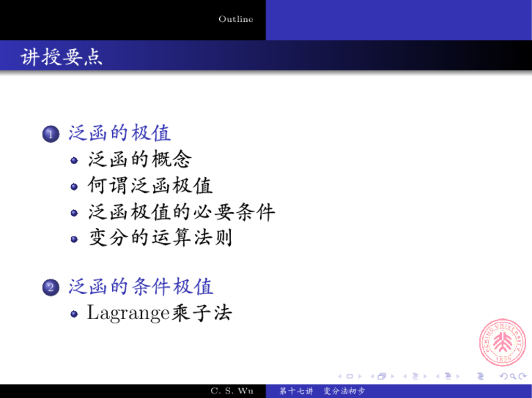Jump to subsection 泛函极值的必要条件

coord(181,212)
